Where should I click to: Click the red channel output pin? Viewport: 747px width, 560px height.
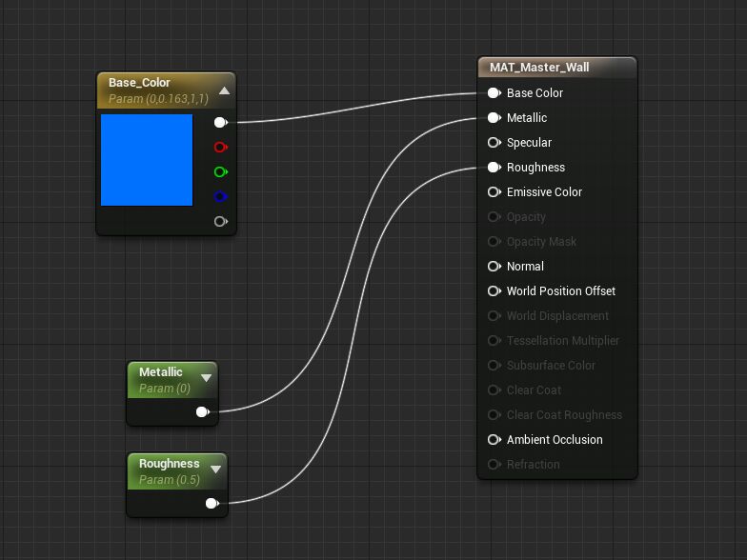(221, 147)
